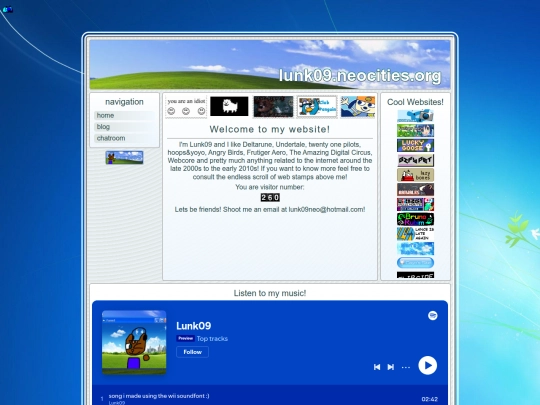Go to the home page
540x405 pixels.
(x=124, y=115)
